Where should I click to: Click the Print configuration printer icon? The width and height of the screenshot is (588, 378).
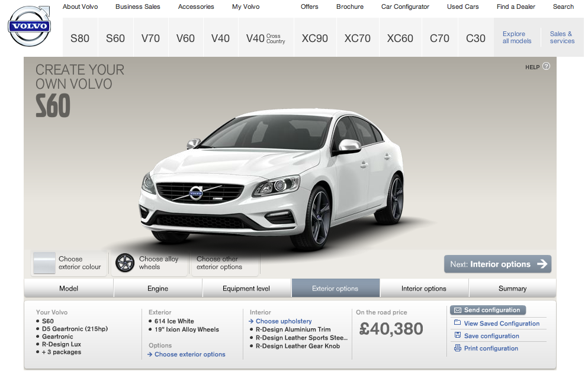(458, 348)
